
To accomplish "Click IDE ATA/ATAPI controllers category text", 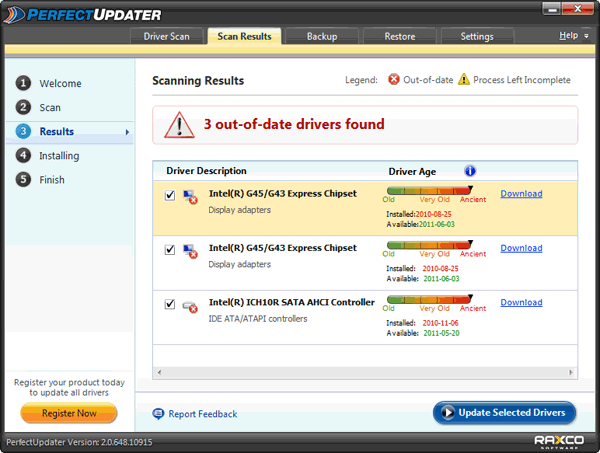I will click(x=258, y=319).
